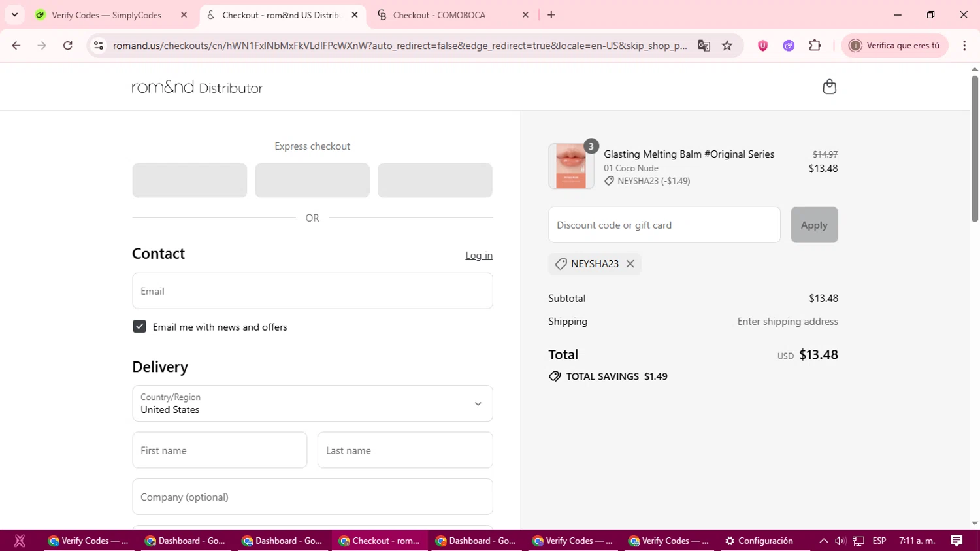The image size is (980, 551).
Task: Open the tab search dropdown arrow
Action: pyautogui.click(x=14, y=15)
